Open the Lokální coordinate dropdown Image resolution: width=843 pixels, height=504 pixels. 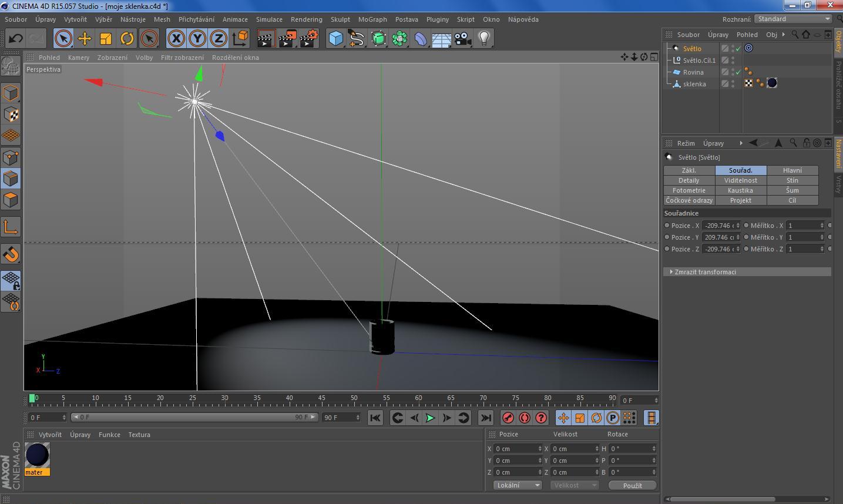pyautogui.click(x=517, y=485)
